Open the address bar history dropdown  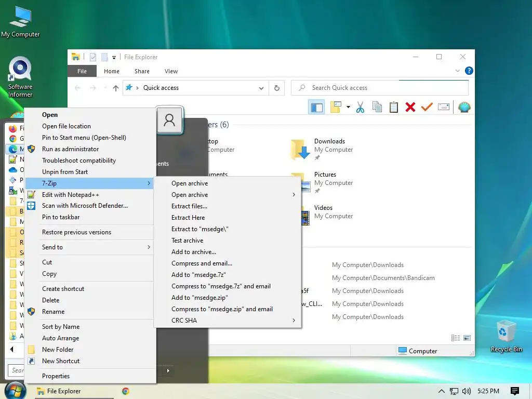pyautogui.click(x=261, y=88)
